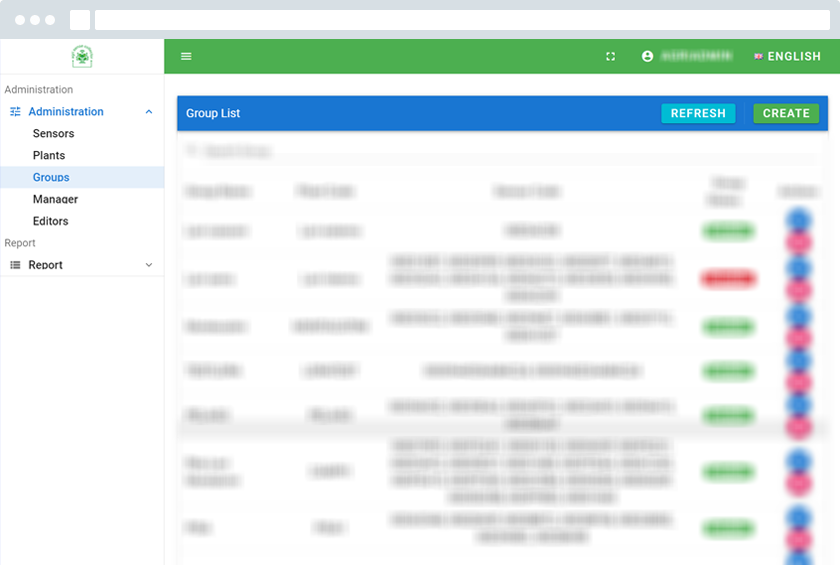The width and height of the screenshot is (840, 565).
Task: Click the red status badge
Action: (729, 278)
